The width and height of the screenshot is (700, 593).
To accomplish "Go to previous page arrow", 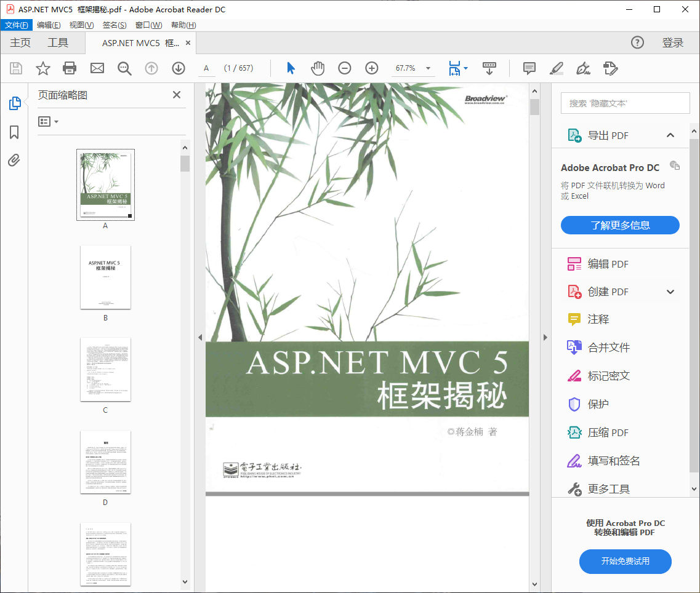I will coord(151,68).
